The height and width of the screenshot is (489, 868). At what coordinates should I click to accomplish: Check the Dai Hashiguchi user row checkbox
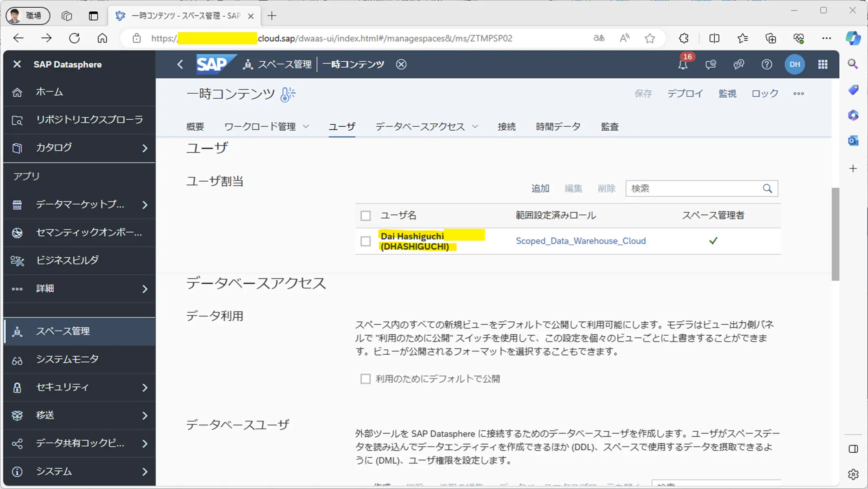point(365,241)
